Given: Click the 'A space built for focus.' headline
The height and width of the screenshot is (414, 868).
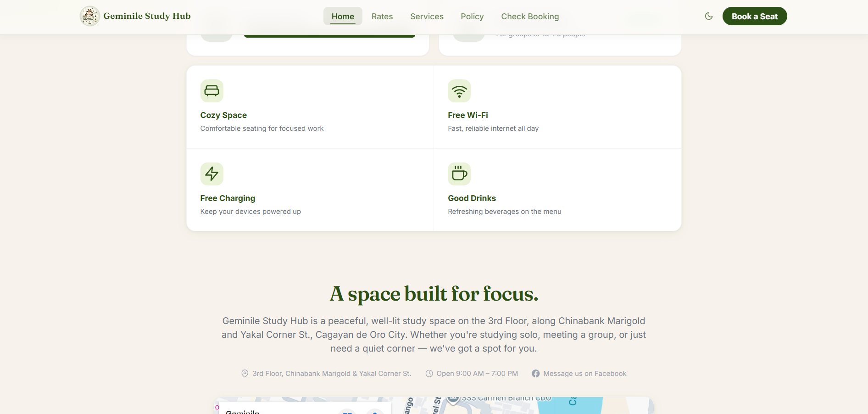Looking at the screenshot, I should (434, 294).
